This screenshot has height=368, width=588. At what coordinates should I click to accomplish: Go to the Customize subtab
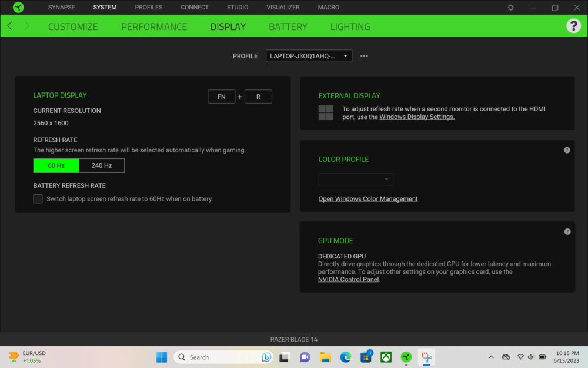click(x=73, y=26)
